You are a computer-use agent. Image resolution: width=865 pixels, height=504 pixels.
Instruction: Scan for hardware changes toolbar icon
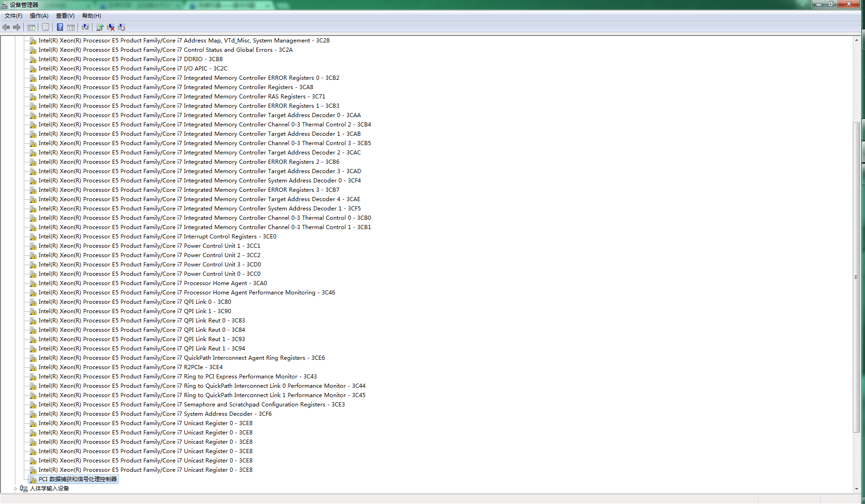point(85,28)
